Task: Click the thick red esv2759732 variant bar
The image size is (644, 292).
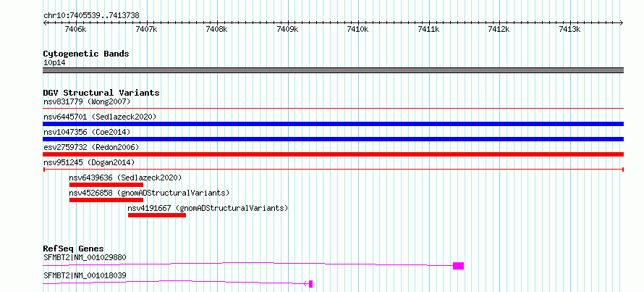Action: 333,154
